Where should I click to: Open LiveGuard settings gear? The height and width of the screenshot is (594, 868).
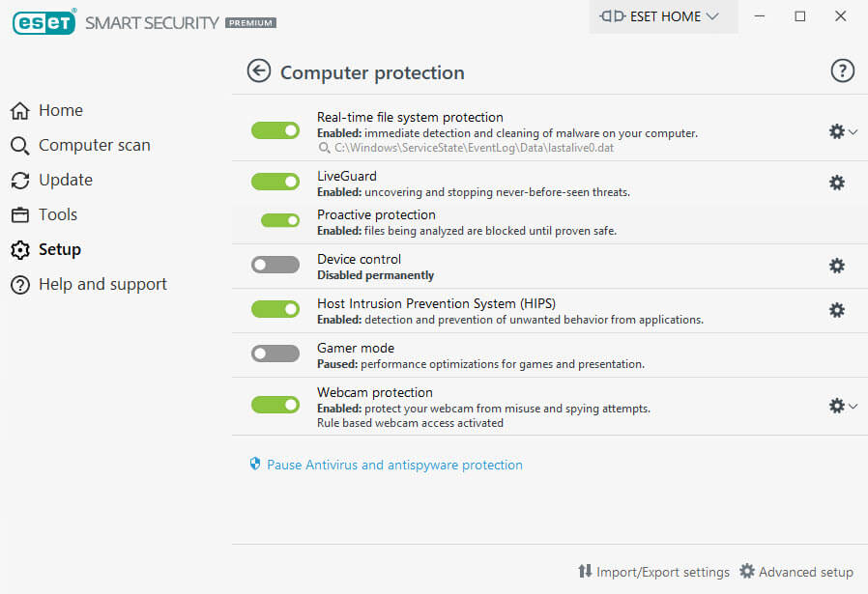coord(836,183)
